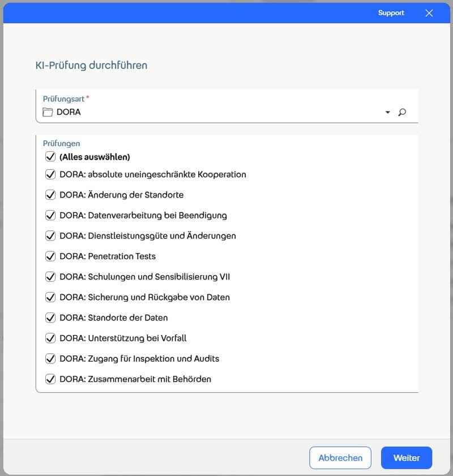Click the Abbrechen button
This screenshot has width=453, height=476.
point(340,458)
